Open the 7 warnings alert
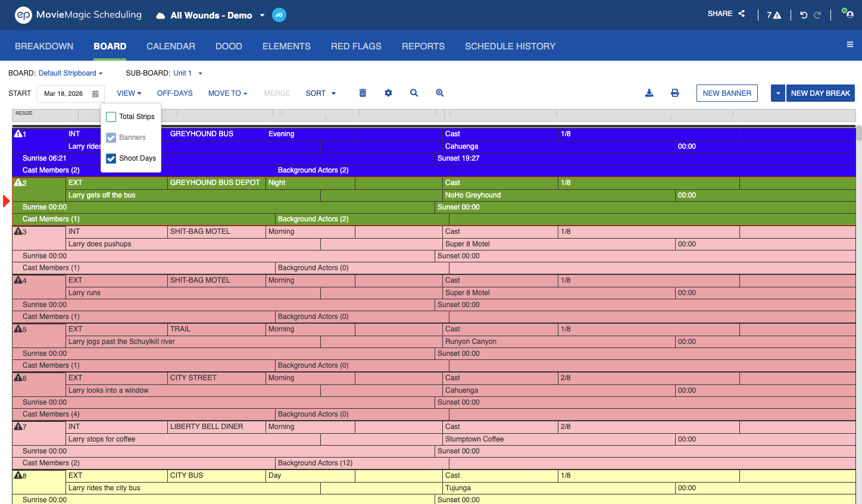 [774, 15]
